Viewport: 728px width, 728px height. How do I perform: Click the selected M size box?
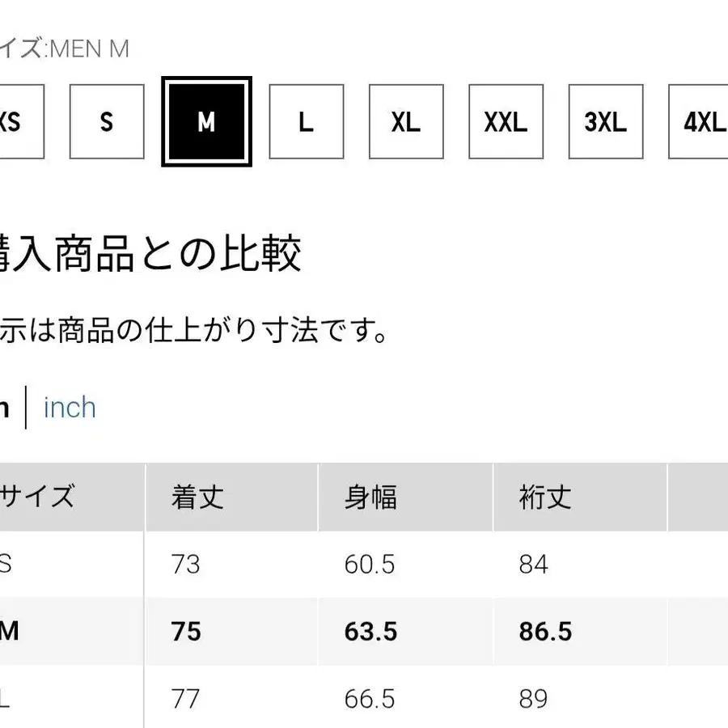(x=206, y=122)
